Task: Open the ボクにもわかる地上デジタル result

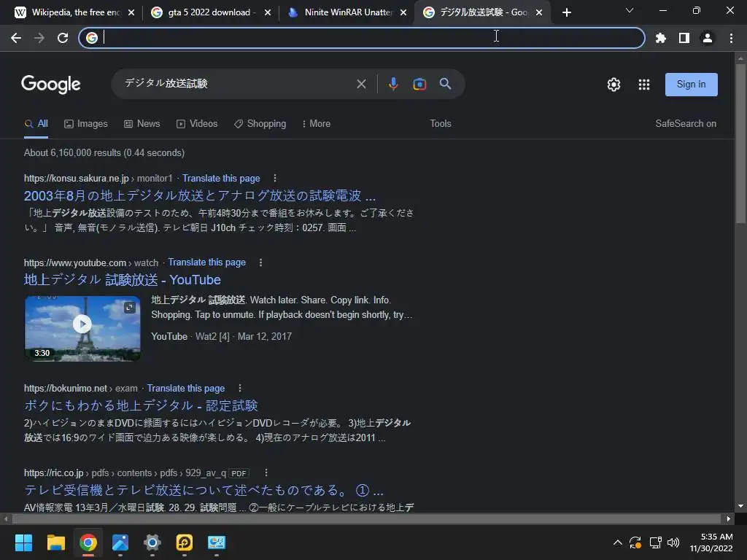Action: point(141,405)
